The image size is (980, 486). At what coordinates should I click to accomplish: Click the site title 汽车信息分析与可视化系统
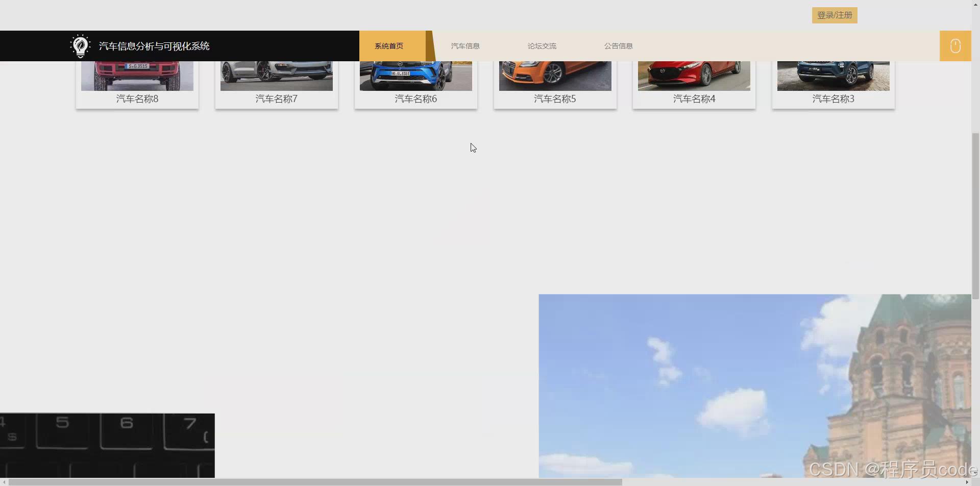point(154,46)
